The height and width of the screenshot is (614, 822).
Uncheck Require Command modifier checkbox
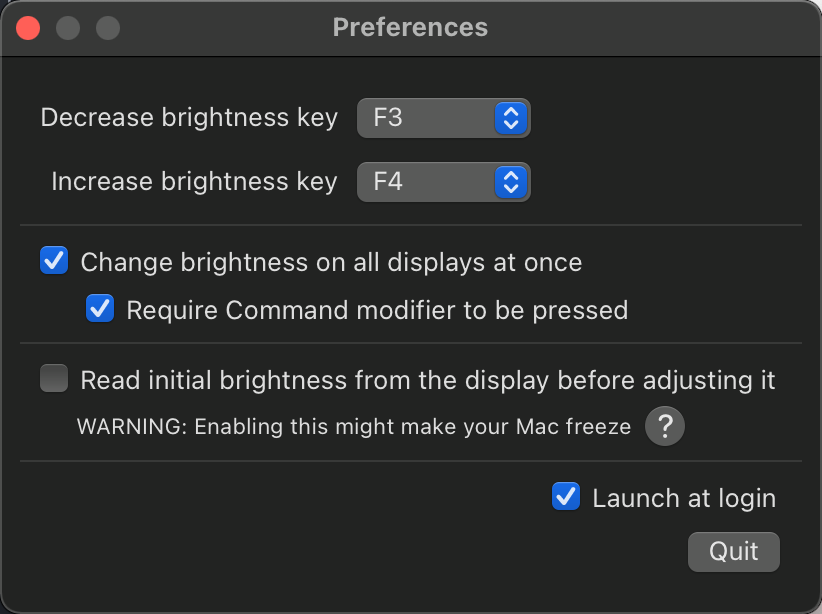(100, 308)
